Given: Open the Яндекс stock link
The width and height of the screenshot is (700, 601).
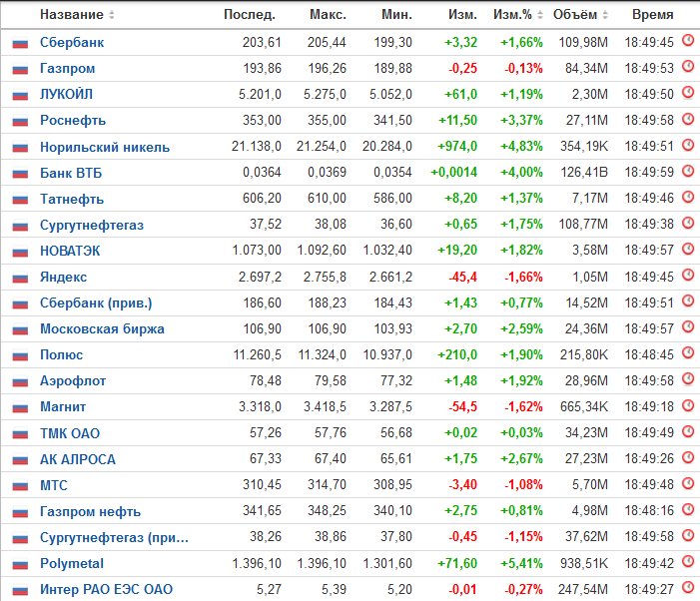Looking at the screenshot, I should point(63,277).
